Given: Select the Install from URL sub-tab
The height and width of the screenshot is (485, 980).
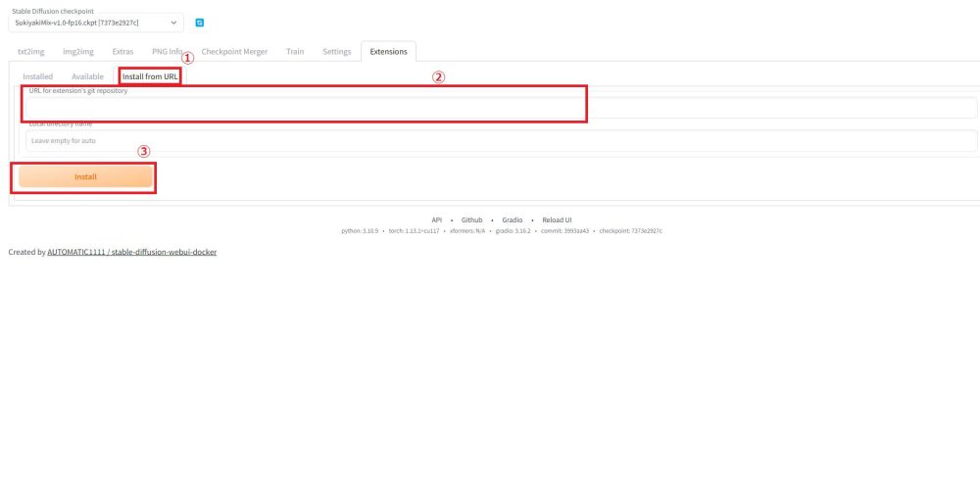Looking at the screenshot, I should [150, 76].
